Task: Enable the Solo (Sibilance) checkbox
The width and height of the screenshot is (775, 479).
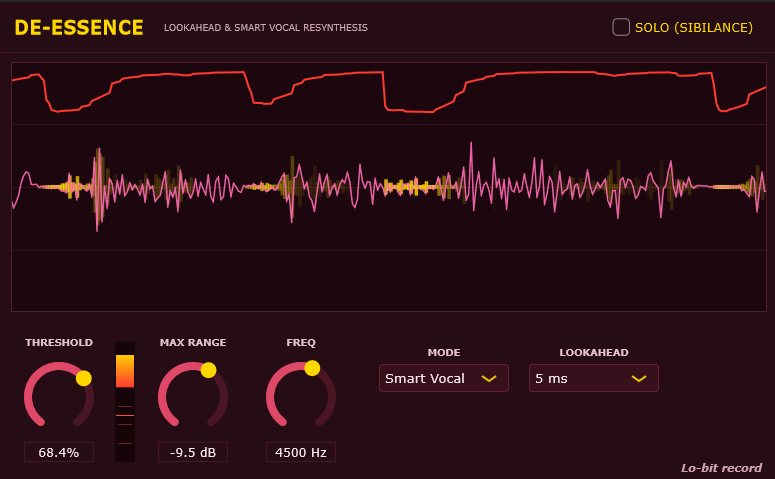Action: [621, 27]
